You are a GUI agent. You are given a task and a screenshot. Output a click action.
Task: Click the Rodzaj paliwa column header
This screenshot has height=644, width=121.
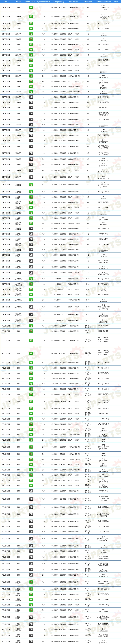click(x=30, y=2)
